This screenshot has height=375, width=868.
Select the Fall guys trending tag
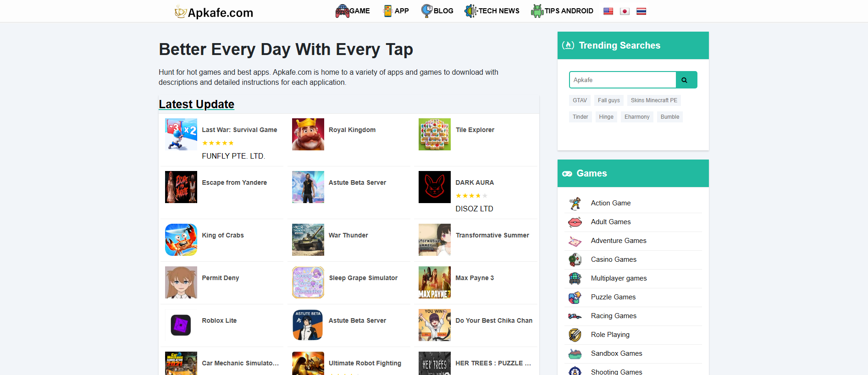608,100
